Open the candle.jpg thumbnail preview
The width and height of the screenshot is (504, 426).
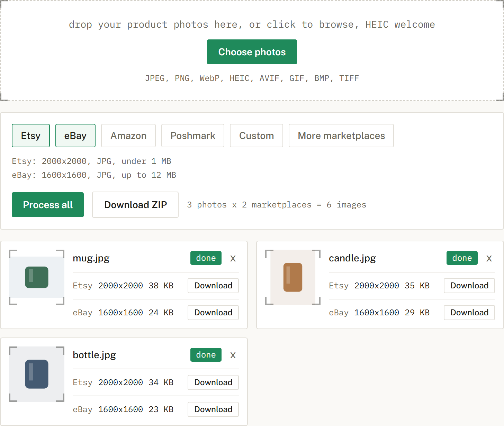(x=293, y=277)
